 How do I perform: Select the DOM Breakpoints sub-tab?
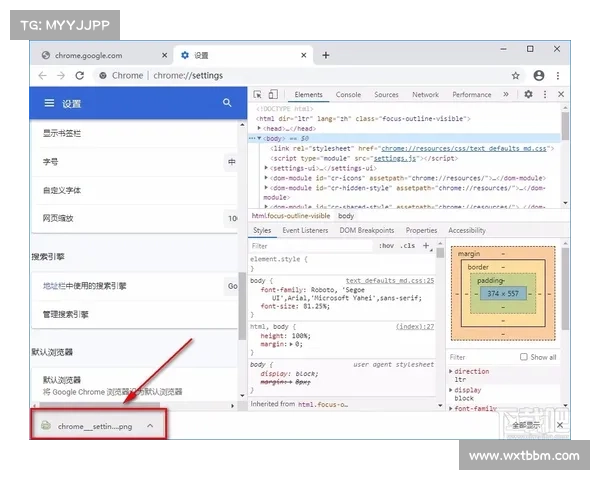(367, 230)
